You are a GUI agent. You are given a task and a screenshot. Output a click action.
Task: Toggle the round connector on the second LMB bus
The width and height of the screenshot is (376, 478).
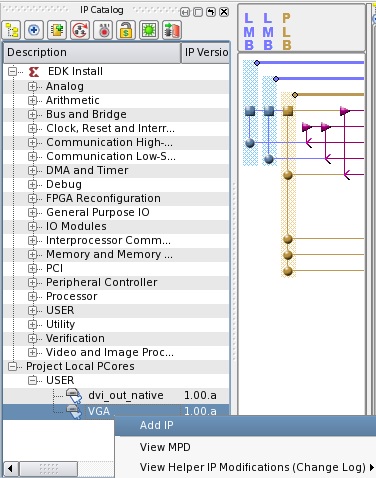pyautogui.click(x=269, y=159)
